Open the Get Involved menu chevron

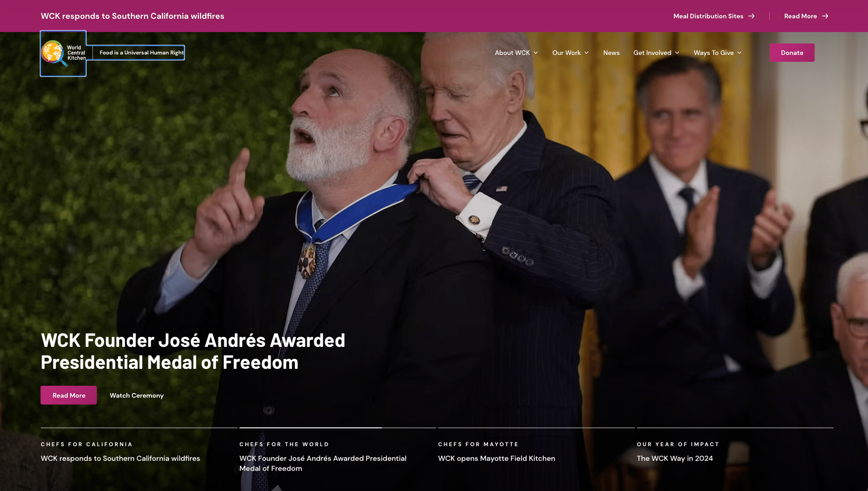pyautogui.click(x=677, y=53)
